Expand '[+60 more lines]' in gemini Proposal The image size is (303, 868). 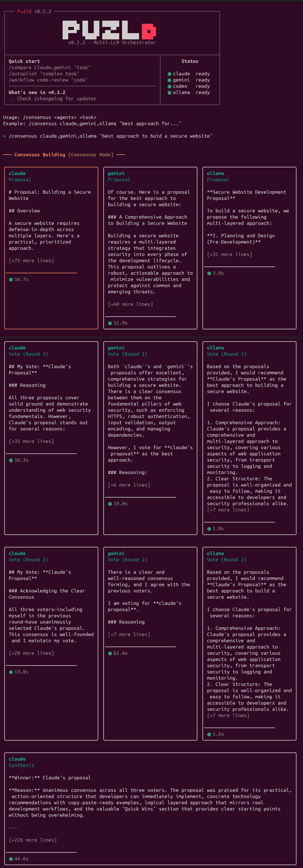(131, 304)
